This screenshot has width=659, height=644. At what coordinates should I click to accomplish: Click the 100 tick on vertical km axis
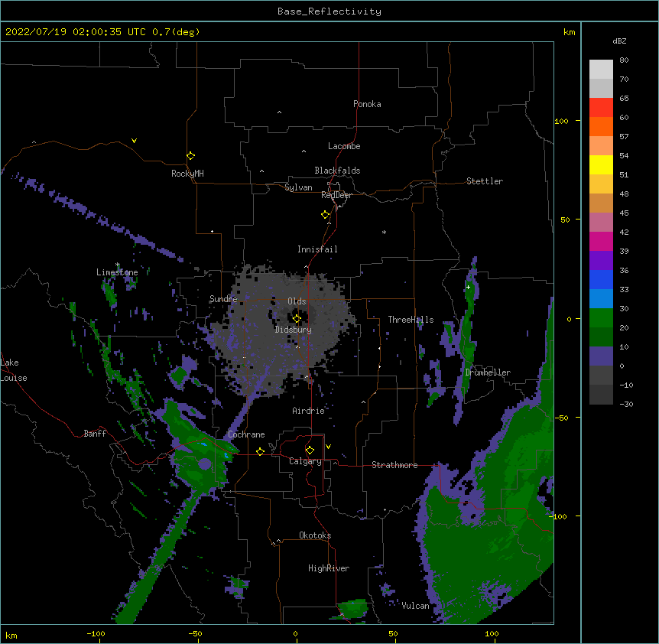point(561,121)
